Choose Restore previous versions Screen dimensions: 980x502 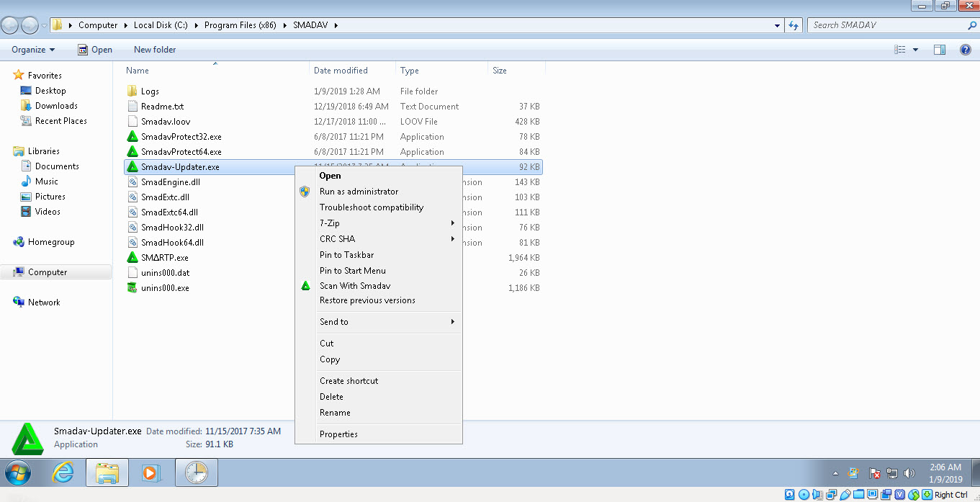point(379,300)
